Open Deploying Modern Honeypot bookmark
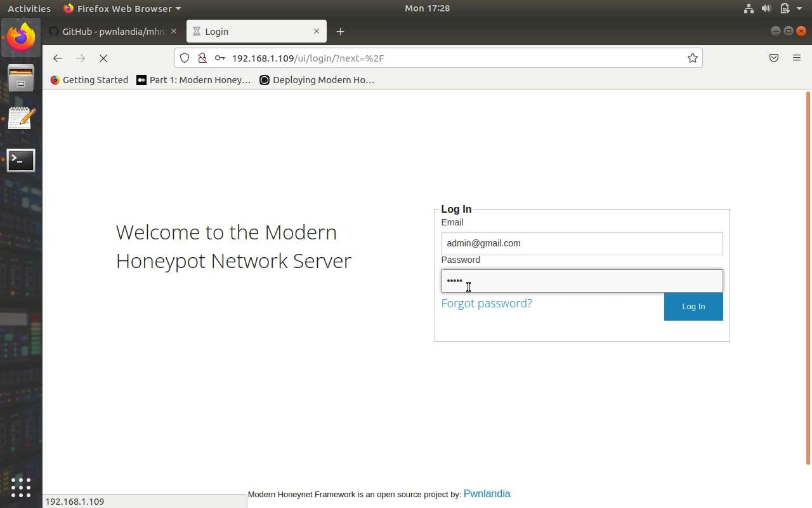Image resolution: width=812 pixels, height=508 pixels. [x=317, y=80]
